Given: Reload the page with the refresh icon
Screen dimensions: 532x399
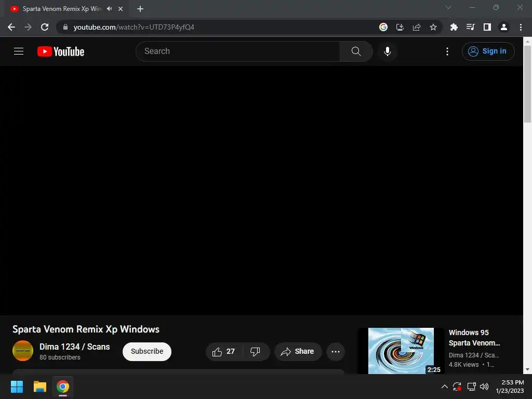Looking at the screenshot, I should [x=45, y=27].
